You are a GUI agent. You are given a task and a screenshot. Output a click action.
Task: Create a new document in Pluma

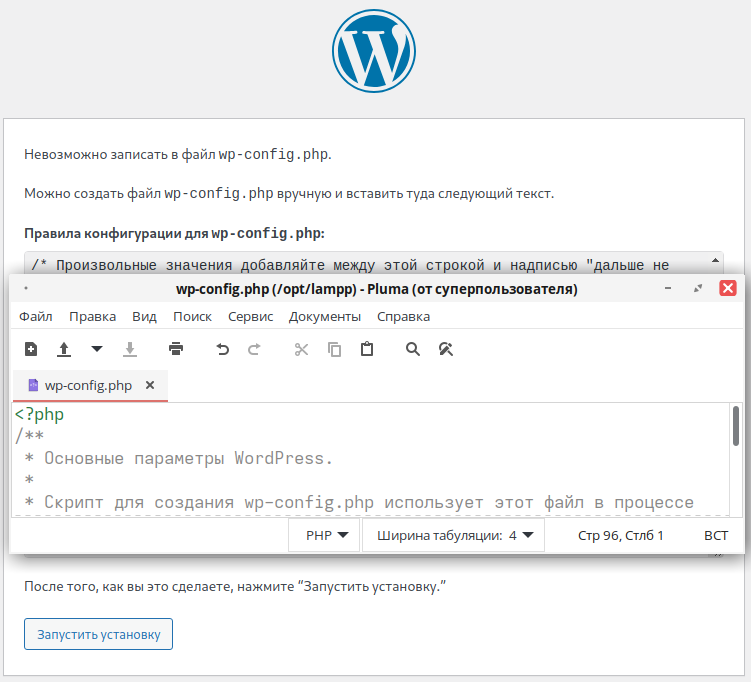[x=31, y=349]
